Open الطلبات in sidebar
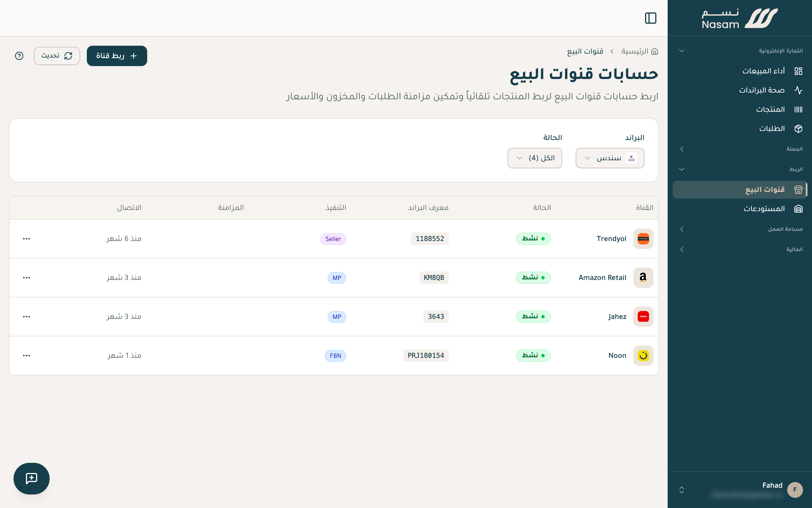 pos(740,128)
